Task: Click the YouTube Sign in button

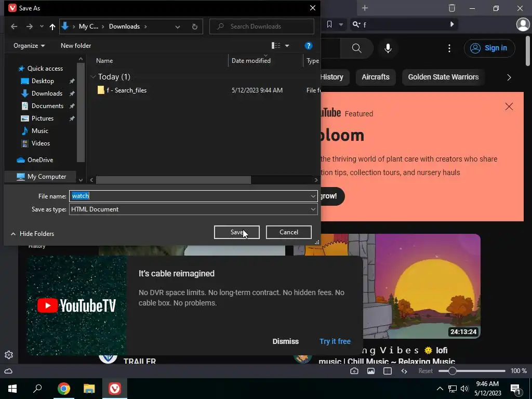Action: [x=489, y=48]
